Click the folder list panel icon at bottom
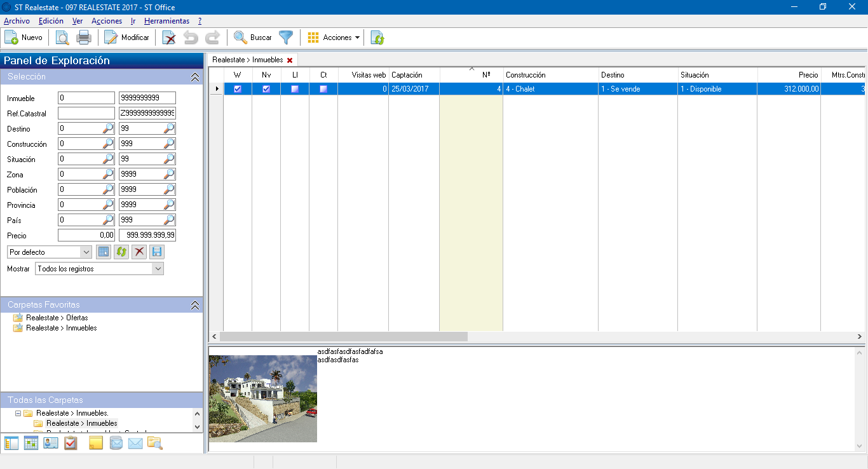The image size is (868, 469). 11,443
